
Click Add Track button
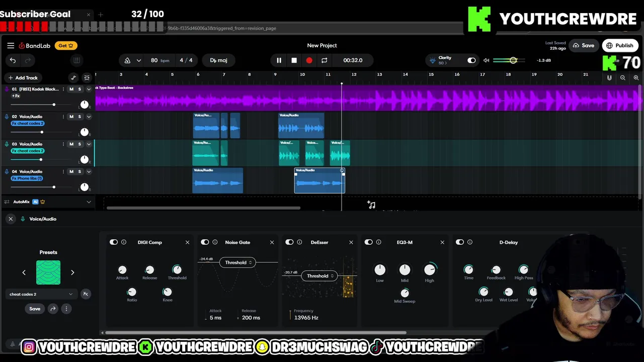(x=23, y=78)
